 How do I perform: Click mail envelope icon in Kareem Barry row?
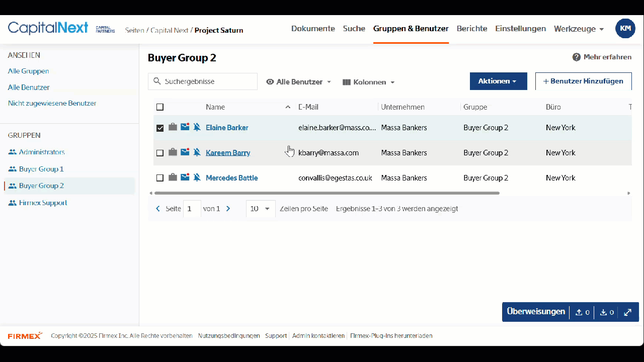[185, 152]
